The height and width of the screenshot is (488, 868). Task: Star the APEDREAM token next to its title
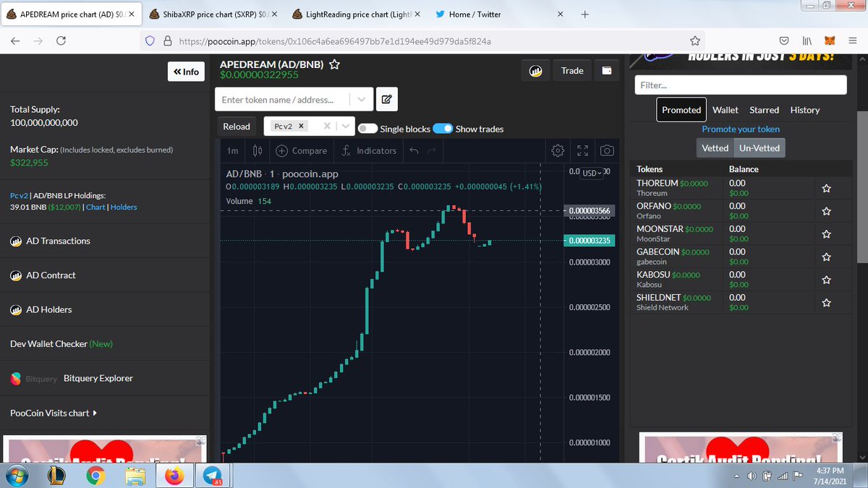[334, 64]
